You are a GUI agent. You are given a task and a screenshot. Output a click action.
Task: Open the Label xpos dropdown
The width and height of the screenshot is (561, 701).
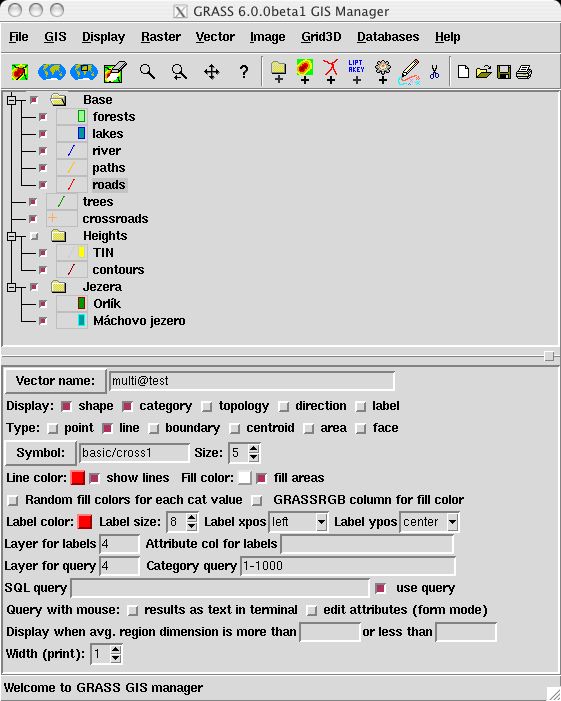(x=321, y=522)
